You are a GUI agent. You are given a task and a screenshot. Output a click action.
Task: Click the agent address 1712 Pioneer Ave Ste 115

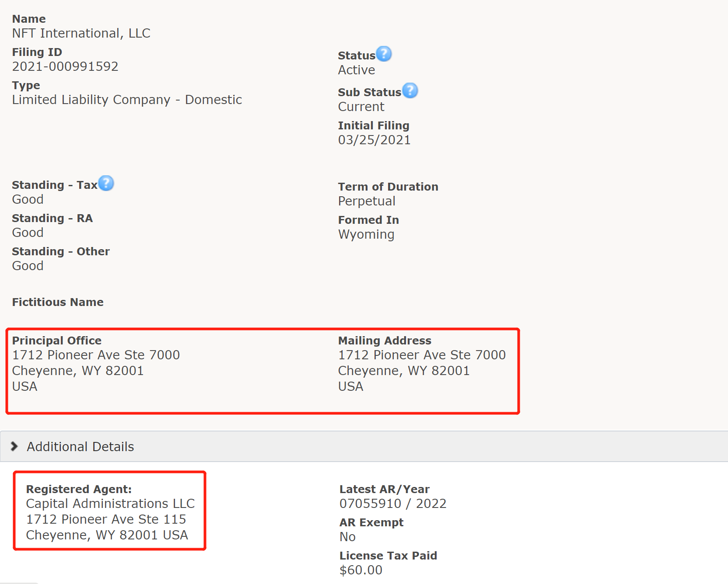pos(106,519)
